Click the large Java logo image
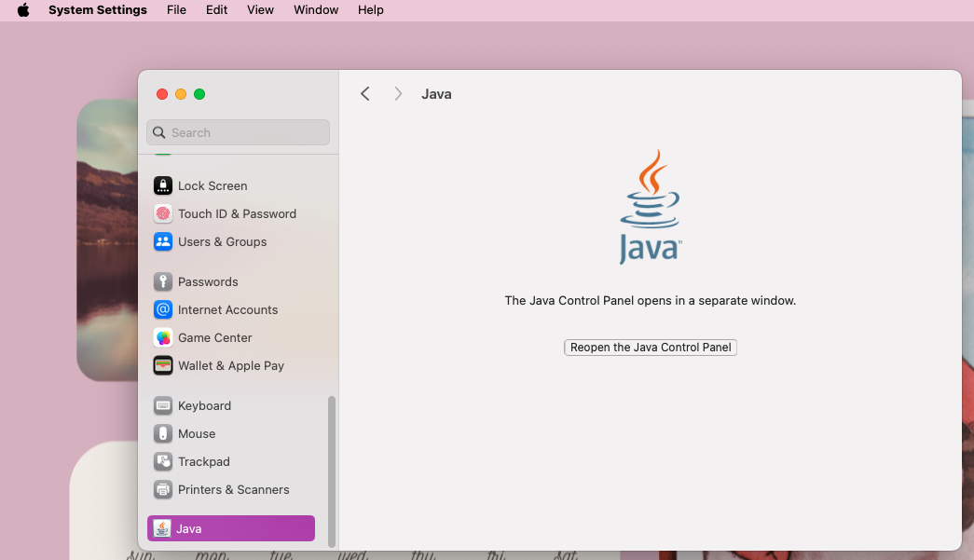974x560 pixels. 651,207
